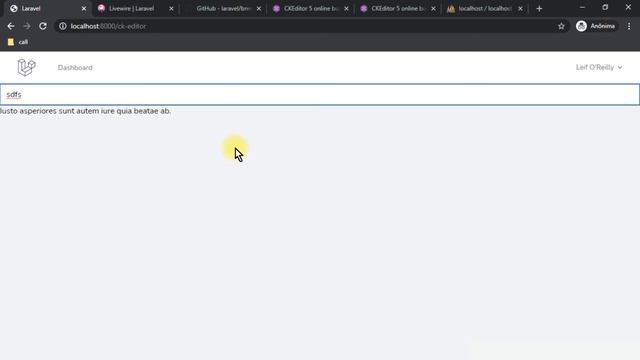Click the address bar URL localhost:8000/ck-editor
Screen dimensions: 640x360
[x=108, y=26]
